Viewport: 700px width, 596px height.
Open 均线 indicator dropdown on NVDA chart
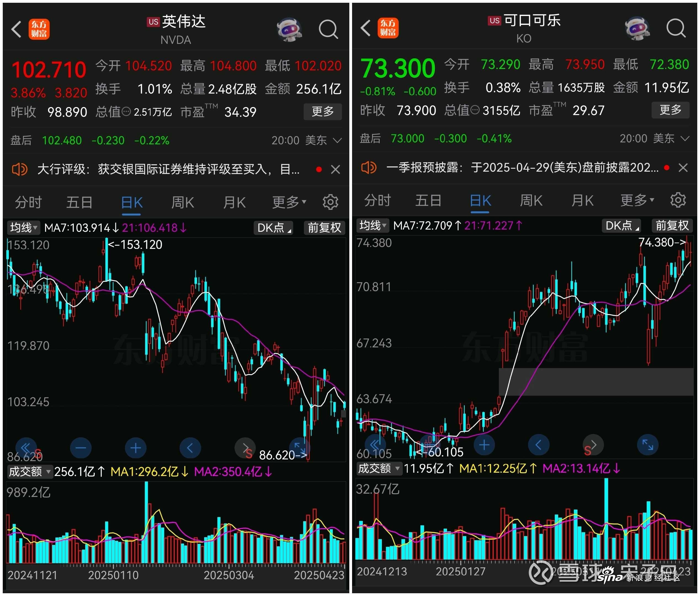coord(24,228)
